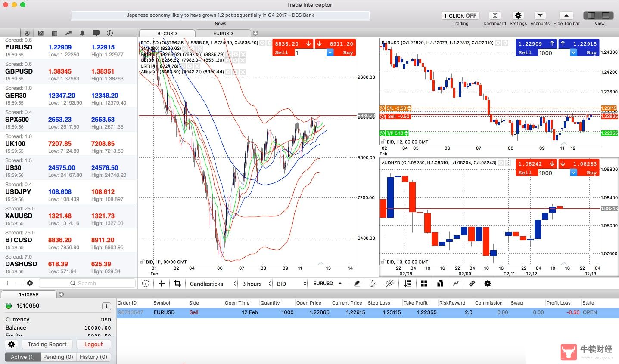This screenshot has width=619, height=364.
Task: Select the History (0) orders tab
Action: (x=93, y=357)
